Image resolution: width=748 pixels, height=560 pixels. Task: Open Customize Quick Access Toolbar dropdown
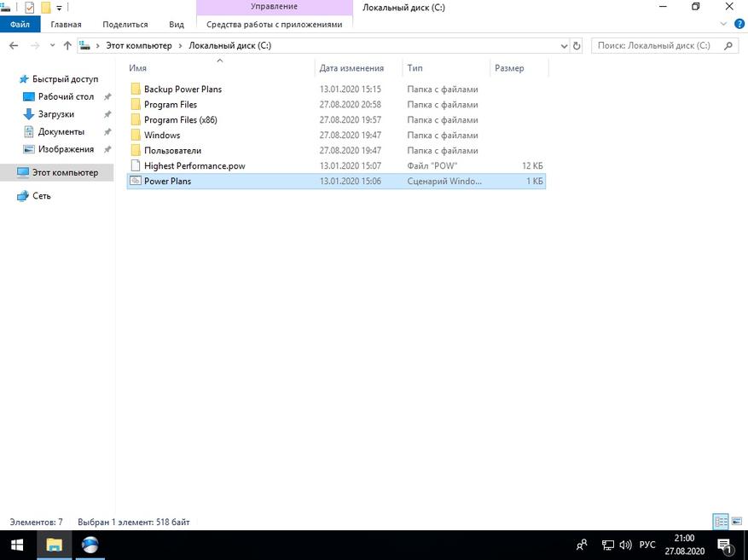pyautogui.click(x=59, y=8)
